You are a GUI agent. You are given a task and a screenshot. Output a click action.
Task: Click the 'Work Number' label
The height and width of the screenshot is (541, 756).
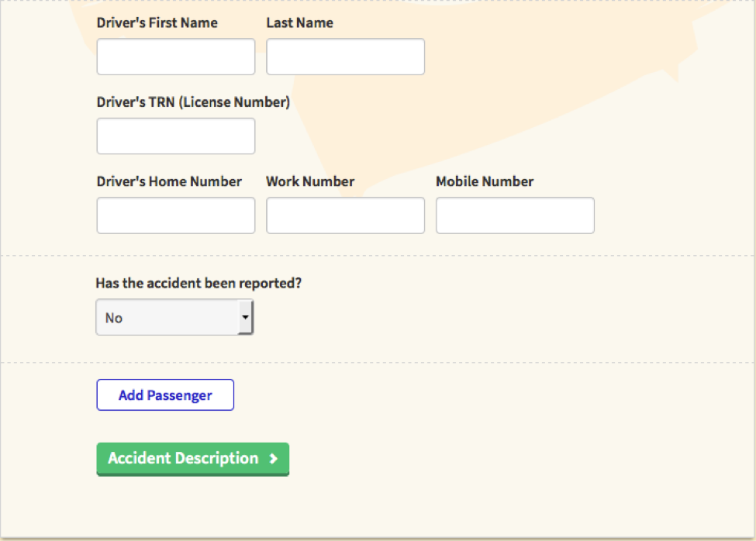click(x=310, y=181)
